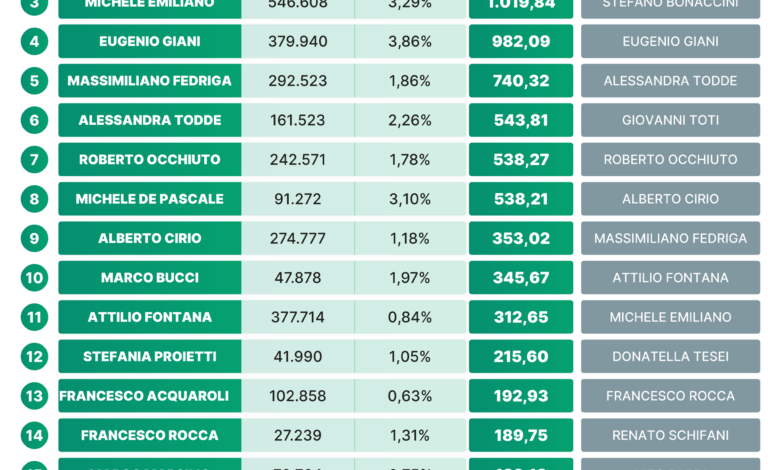Click score value 982,09
Screen dimensions: 780x470
click(521, 41)
